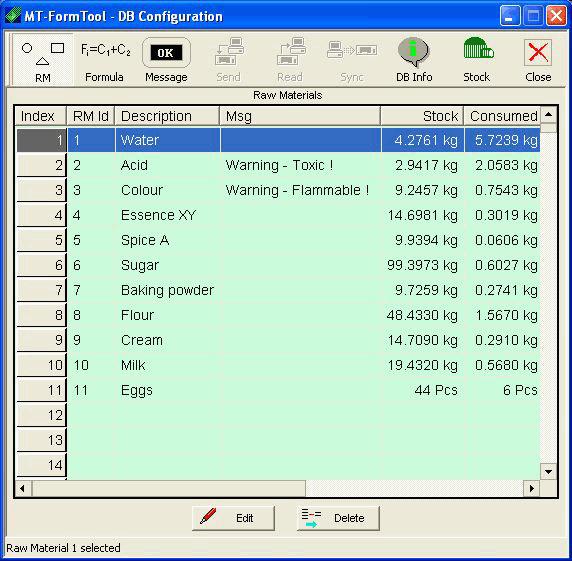Screen dimensions: 572x561
Task: Click the green MT-FormTool title bar icon
Action: 13,16
